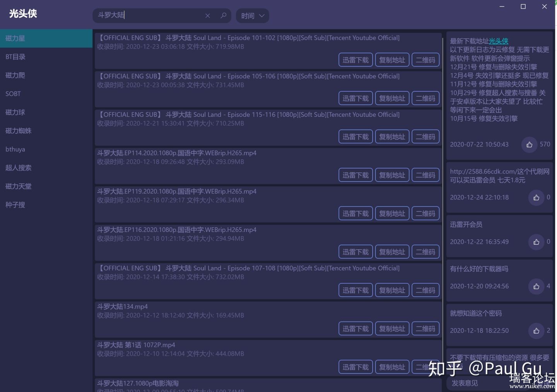Choose 种子搜 source
Screen dimensions: 557x392
46,205
